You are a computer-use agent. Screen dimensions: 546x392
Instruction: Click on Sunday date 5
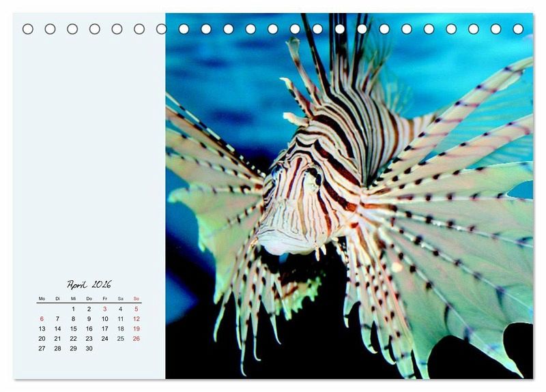pos(136,309)
